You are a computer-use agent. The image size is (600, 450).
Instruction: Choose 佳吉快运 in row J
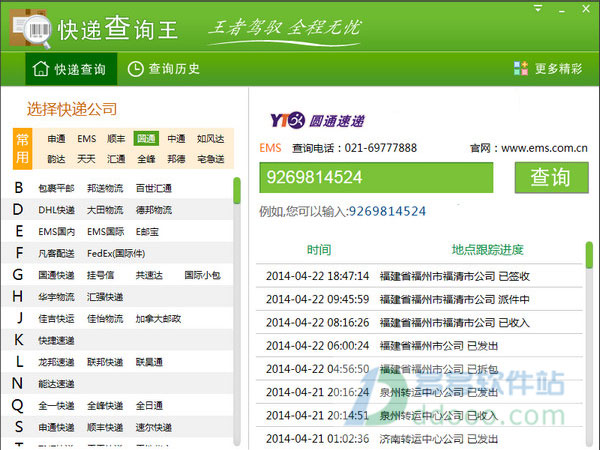tap(56, 319)
